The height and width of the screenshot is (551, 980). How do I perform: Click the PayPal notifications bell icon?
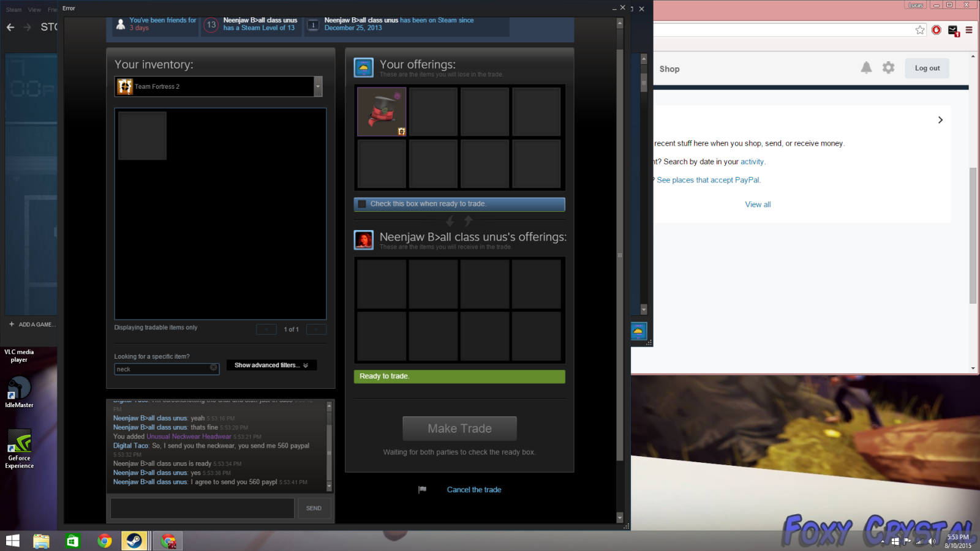866,68
